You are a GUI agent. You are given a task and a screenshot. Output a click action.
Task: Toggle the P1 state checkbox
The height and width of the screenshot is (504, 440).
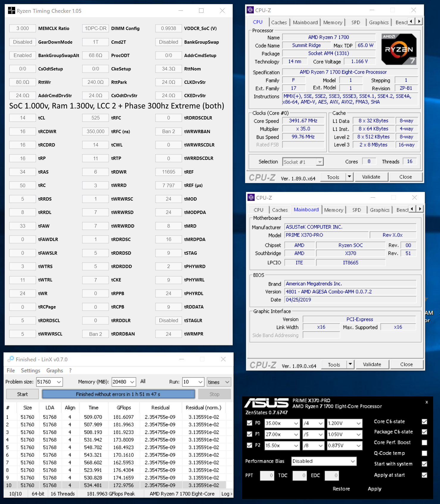click(x=250, y=434)
